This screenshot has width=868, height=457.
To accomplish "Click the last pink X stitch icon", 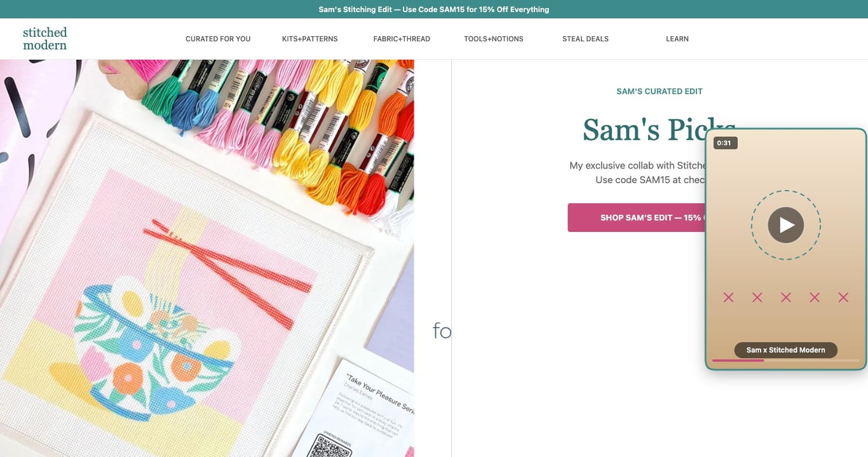I will pyautogui.click(x=843, y=297).
